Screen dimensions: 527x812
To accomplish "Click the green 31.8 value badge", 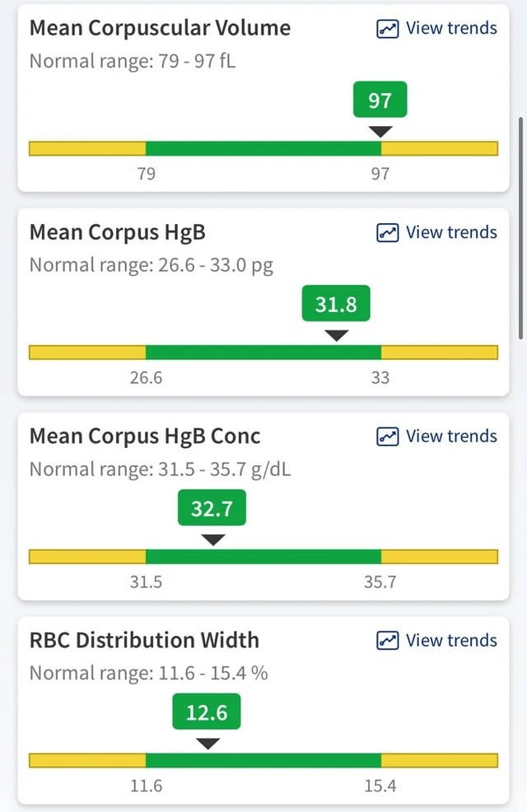I will tap(336, 305).
